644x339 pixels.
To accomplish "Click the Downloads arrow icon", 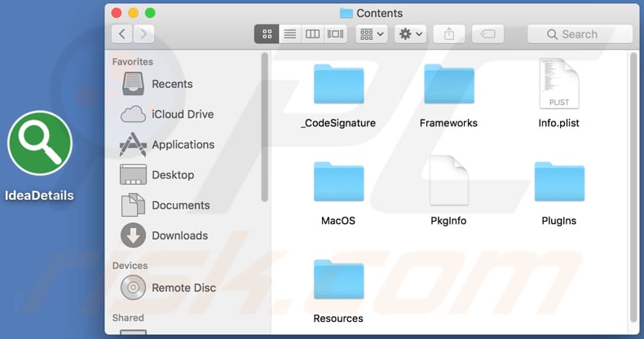I will coord(133,236).
